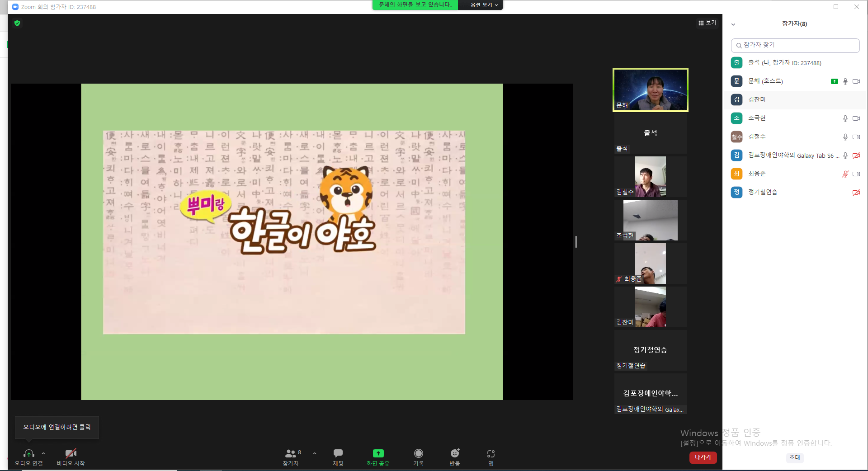Join audio with headphone icon

28,453
